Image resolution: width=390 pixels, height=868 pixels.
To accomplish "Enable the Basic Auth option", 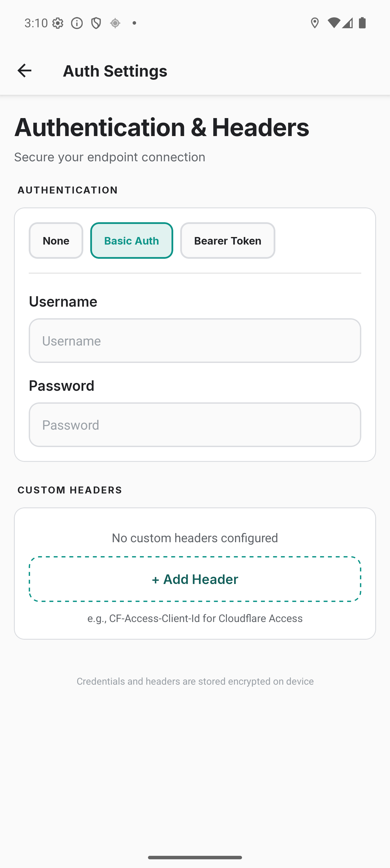I will [131, 240].
